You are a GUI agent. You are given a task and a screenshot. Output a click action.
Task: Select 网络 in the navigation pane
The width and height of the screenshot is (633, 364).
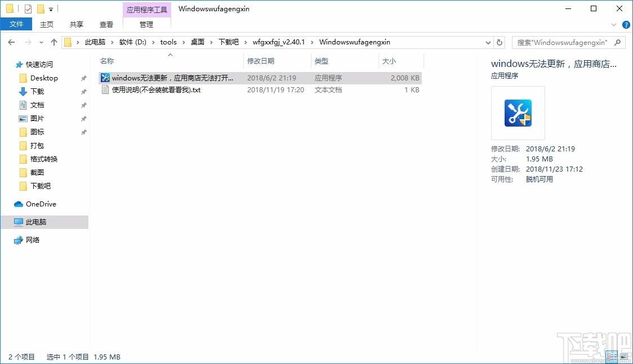click(33, 240)
